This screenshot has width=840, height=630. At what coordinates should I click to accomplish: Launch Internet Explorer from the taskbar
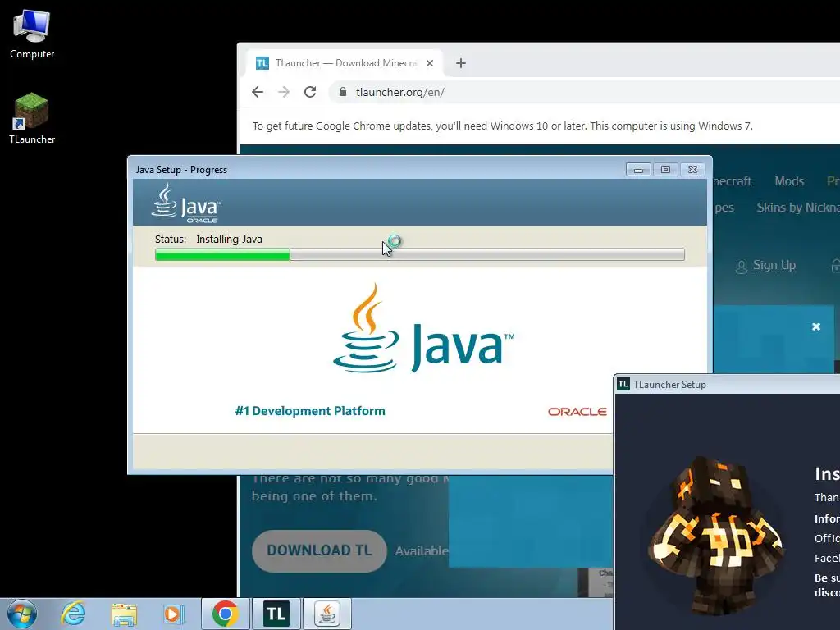[73, 614]
